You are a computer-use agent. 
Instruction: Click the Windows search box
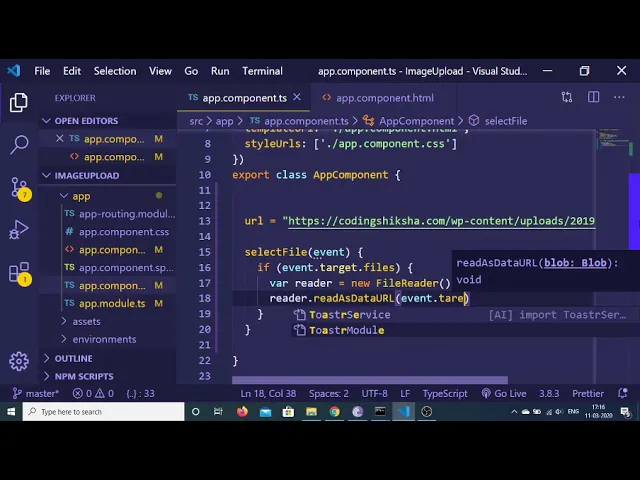click(x=104, y=411)
